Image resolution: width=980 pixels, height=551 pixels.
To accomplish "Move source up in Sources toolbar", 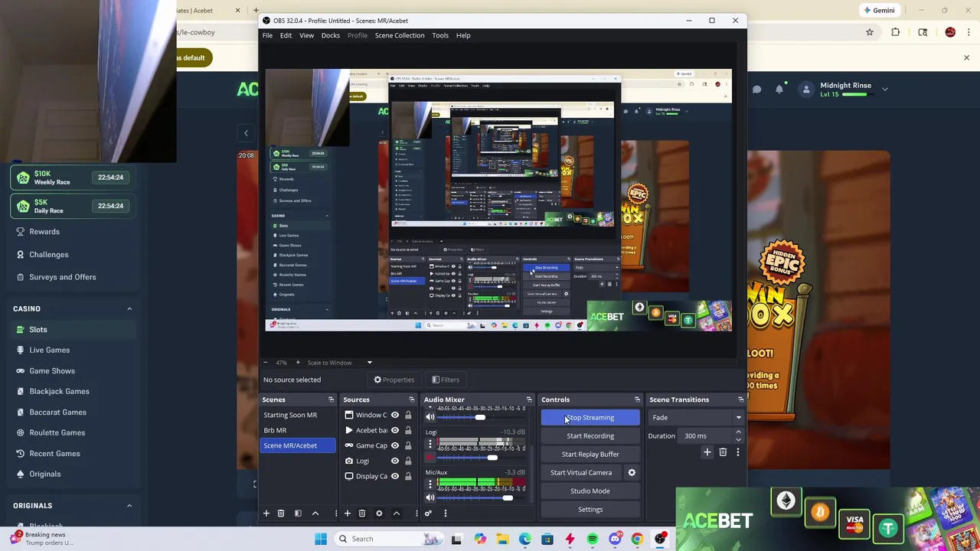I will [396, 514].
